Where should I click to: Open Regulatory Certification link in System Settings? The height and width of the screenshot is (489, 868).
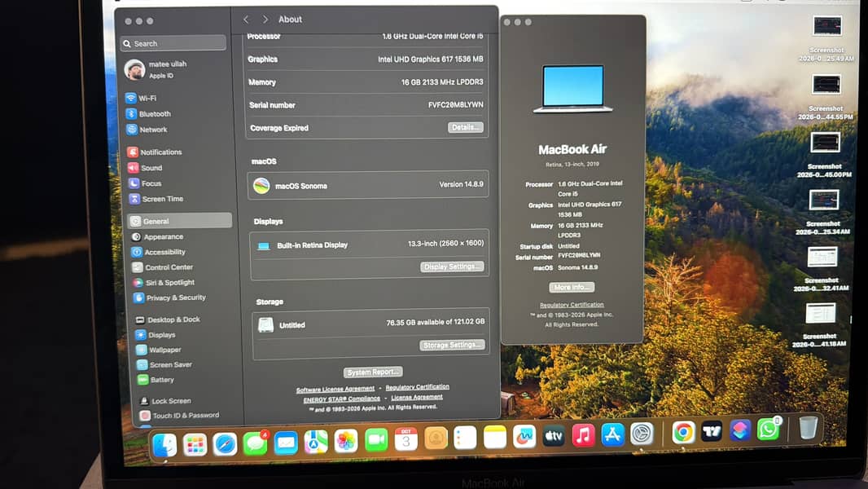click(418, 387)
